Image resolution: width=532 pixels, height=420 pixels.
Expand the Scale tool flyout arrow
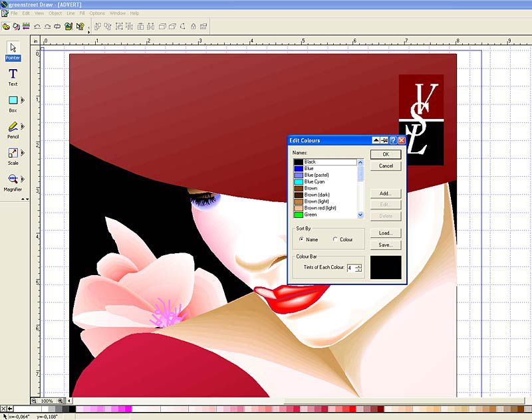[23, 153]
